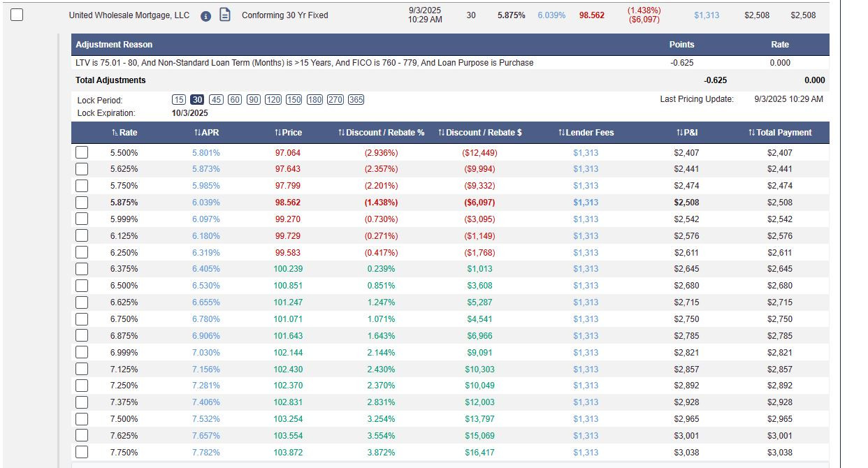Click the 100.239 price cell
The image size is (868, 468).
[x=288, y=269]
